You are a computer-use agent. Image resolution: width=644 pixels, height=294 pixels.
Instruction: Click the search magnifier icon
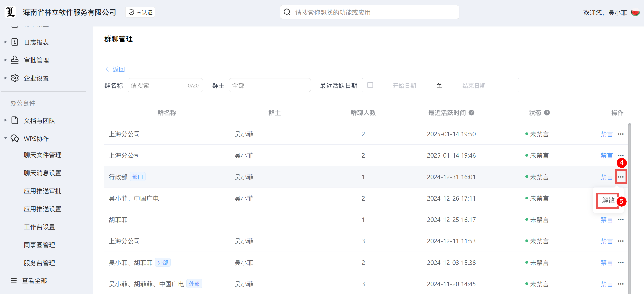(287, 12)
